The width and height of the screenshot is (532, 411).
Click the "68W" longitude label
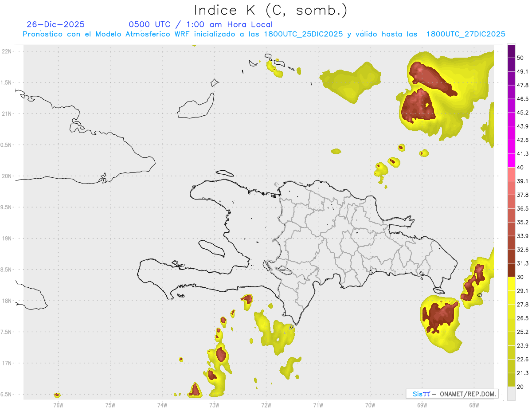[x=473, y=404]
